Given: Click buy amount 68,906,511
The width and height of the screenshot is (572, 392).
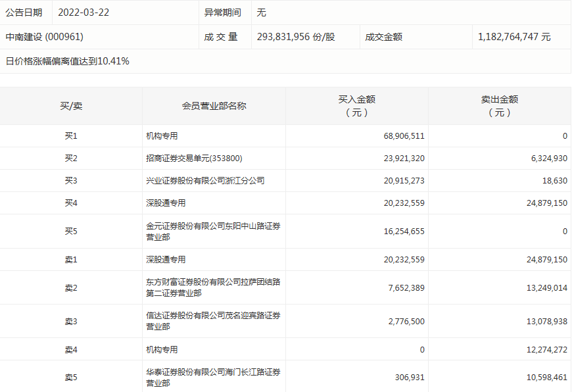Looking at the screenshot, I should [x=404, y=136].
